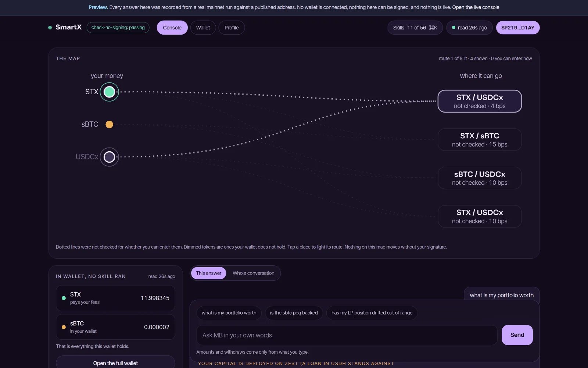The image size is (588, 368).
Task: Click the orange sBTC token dot
Action: click(x=109, y=124)
